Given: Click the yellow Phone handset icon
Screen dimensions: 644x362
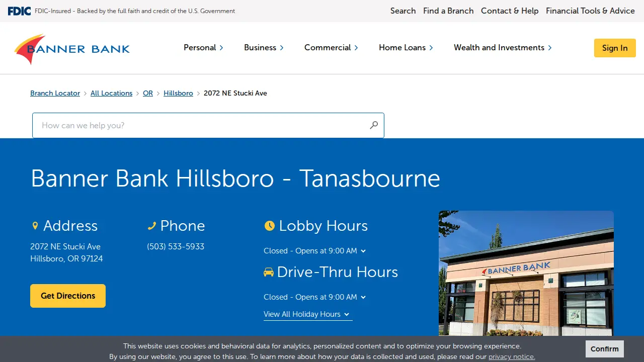Looking at the screenshot, I should coord(152,226).
